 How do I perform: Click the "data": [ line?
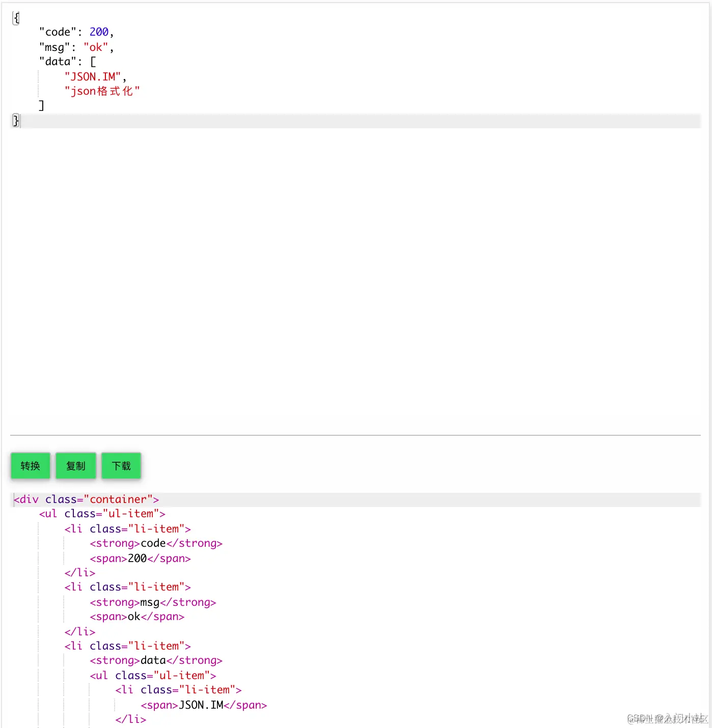68,62
